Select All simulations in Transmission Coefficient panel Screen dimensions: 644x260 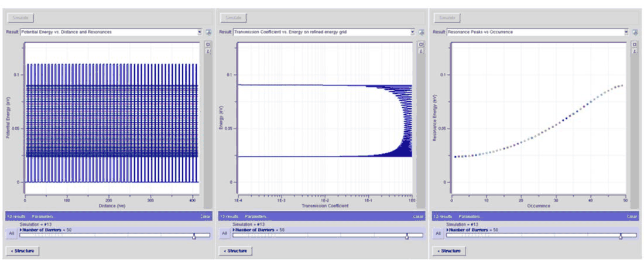[x=224, y=233]
